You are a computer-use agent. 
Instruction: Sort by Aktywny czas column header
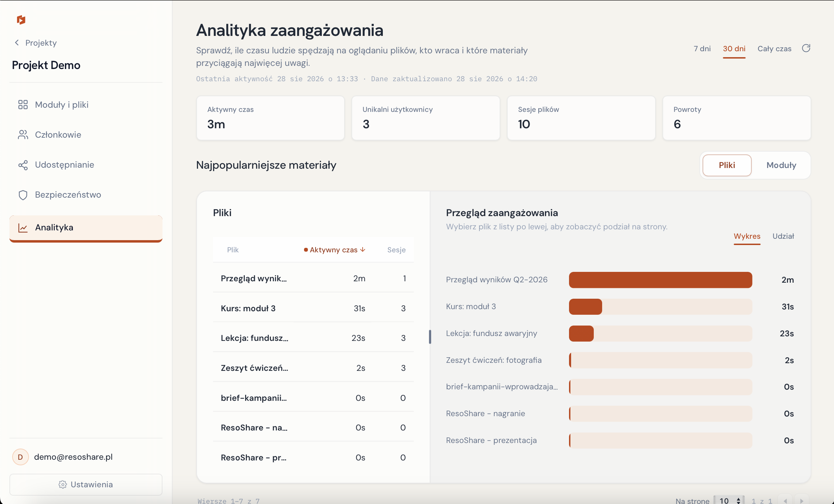(334, 250)
